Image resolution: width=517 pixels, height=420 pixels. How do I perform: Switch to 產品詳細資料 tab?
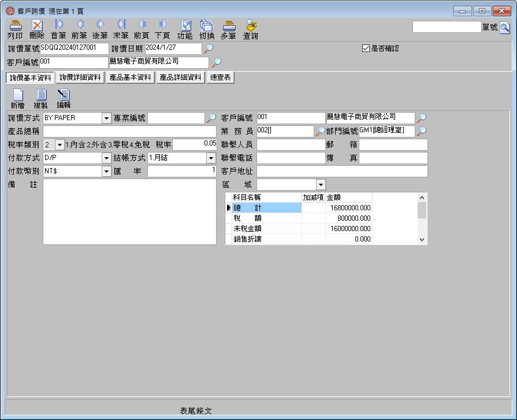pyautogui.click(x=180, y=77)
